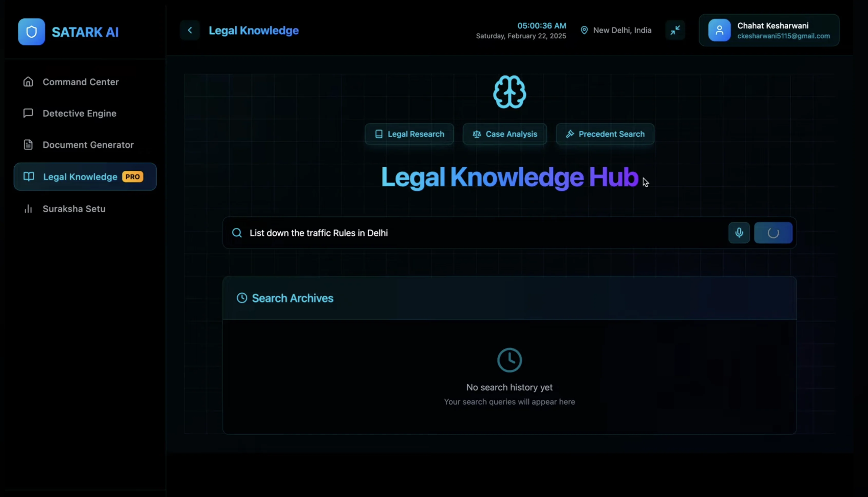Image resolution: width=868 pixels, height=497 pixels.
Task: Click the loading submit search button
Action: click(773, 233)
